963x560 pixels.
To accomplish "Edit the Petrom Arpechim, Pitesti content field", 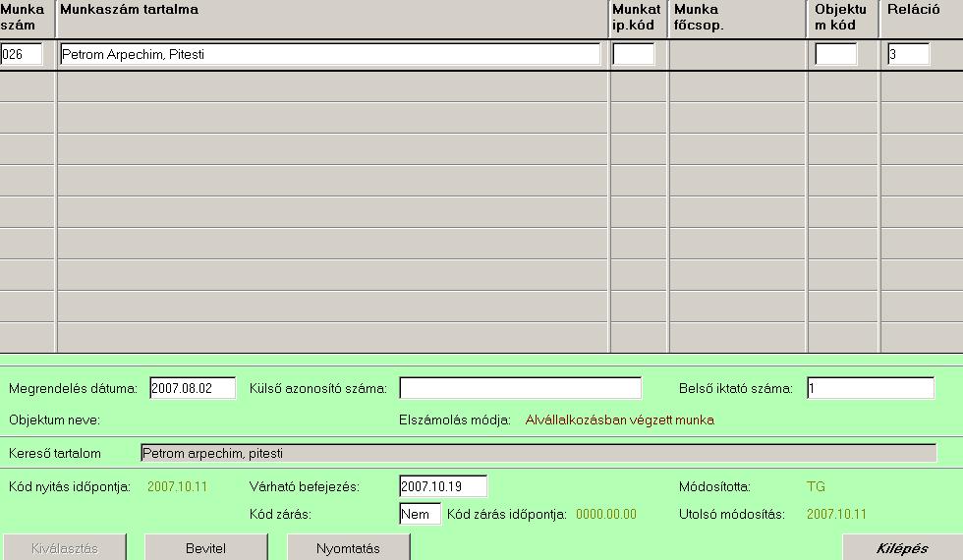I will click(x=330, y=54).
